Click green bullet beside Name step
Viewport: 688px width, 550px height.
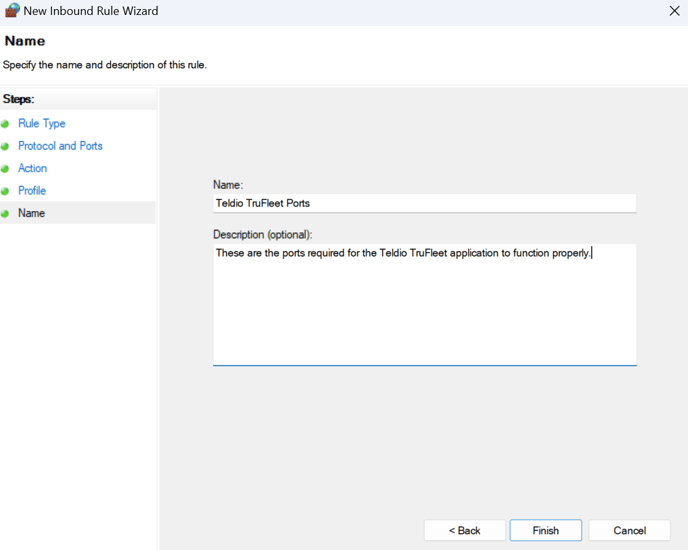(x=5, y=213)
